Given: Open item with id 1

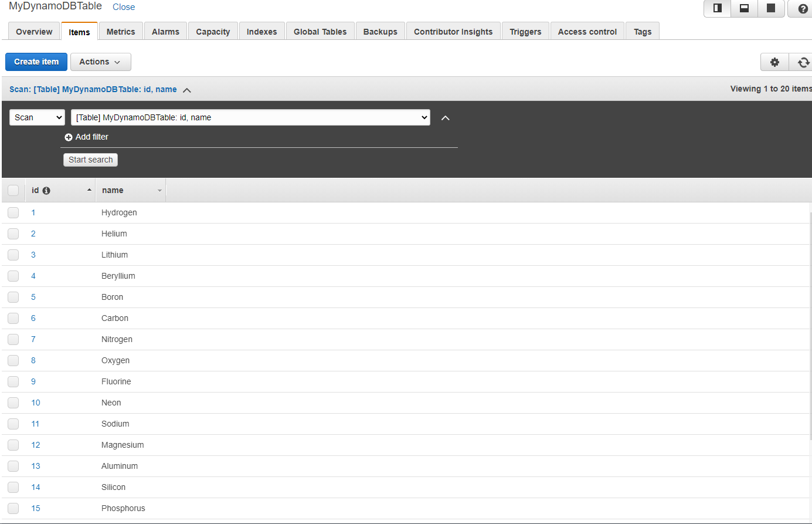Looking at the screenshot, I should (x=33, y=212).
